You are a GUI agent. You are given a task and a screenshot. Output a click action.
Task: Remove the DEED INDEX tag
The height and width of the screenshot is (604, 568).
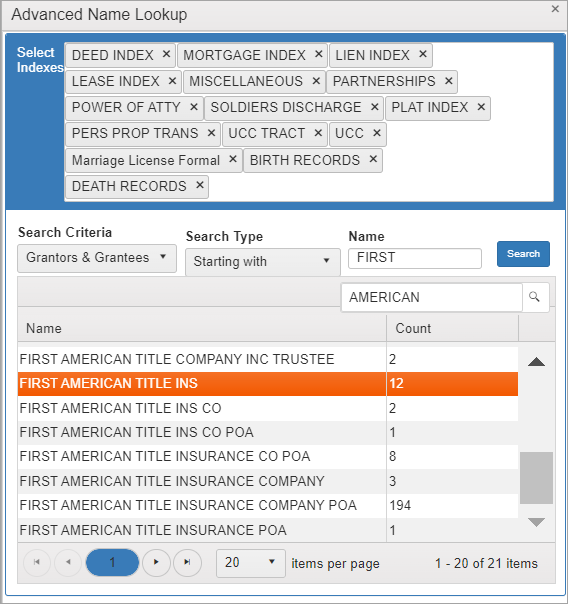tap(166, 54)
